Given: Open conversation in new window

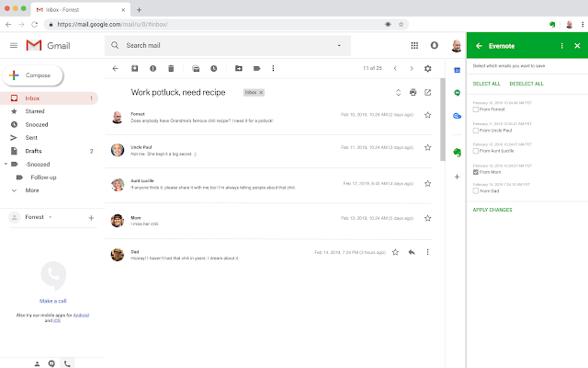Looking at the screenshot, I should pos(428,92).
